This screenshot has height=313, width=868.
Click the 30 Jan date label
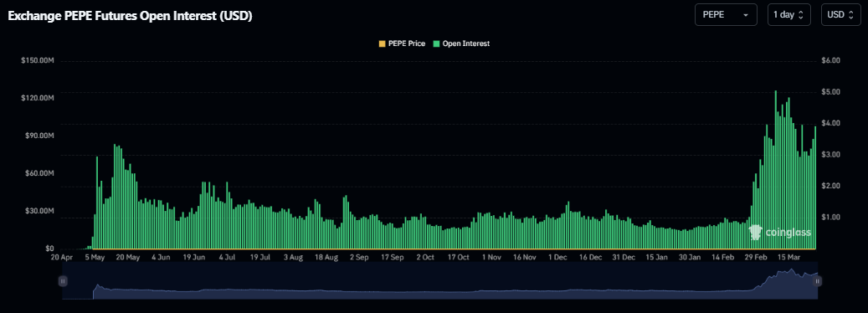point(691,258)
